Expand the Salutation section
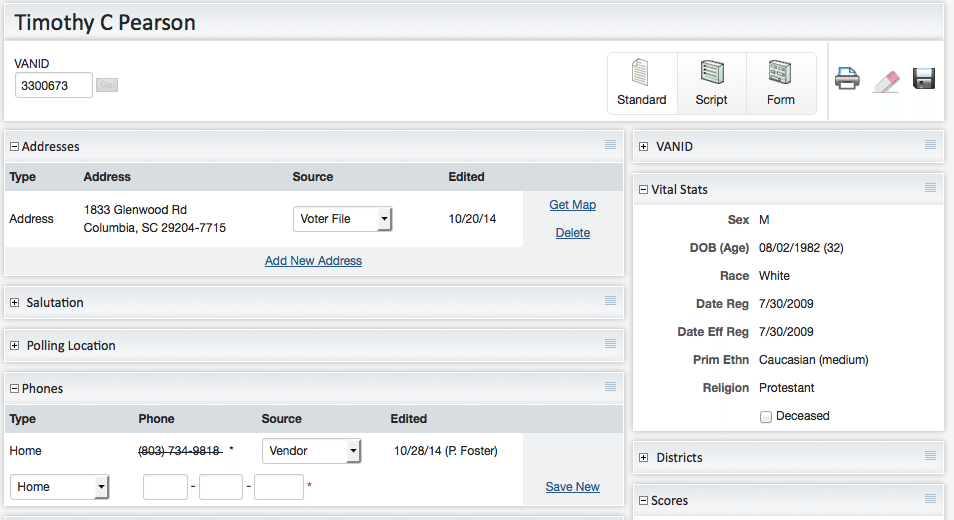 pos(15,303)
